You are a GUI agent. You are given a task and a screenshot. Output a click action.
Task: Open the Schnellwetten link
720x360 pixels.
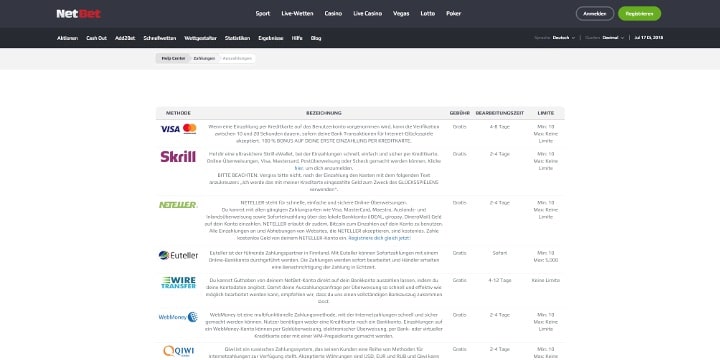point(160,38)
